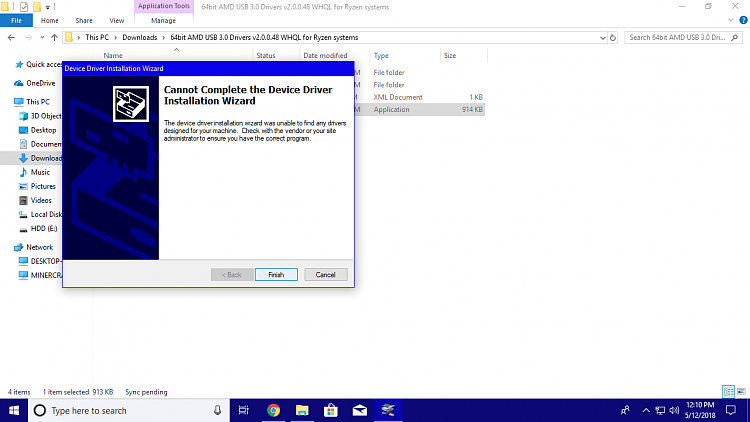Refresh the current folder view
750x422 pixels.
click(x=613, y=37)
